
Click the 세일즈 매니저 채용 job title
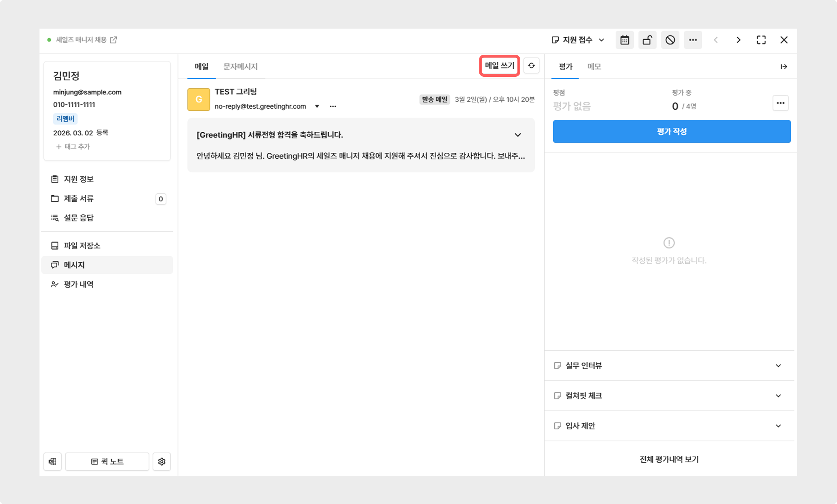coord(81,40)
